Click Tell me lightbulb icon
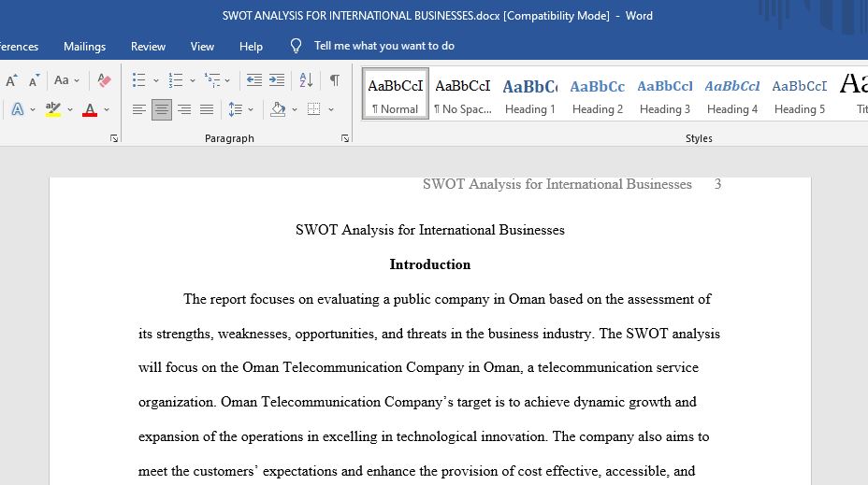The width and height of the screenshot is (868, 485). (297, 46)
